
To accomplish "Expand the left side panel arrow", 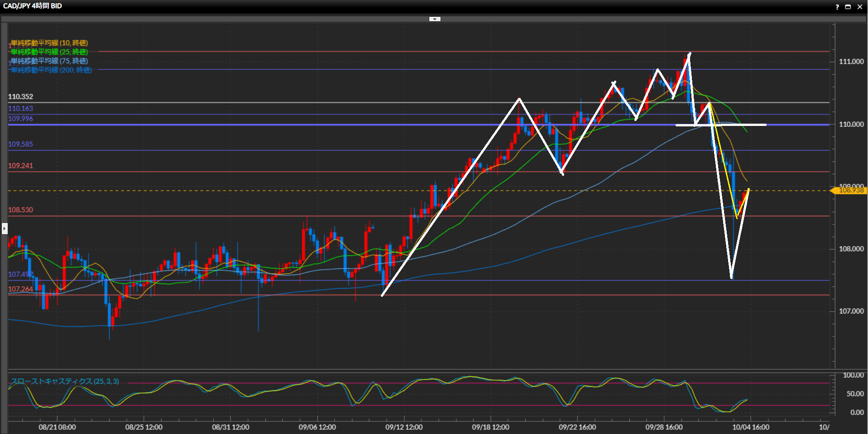I will [x=5, y=228].
